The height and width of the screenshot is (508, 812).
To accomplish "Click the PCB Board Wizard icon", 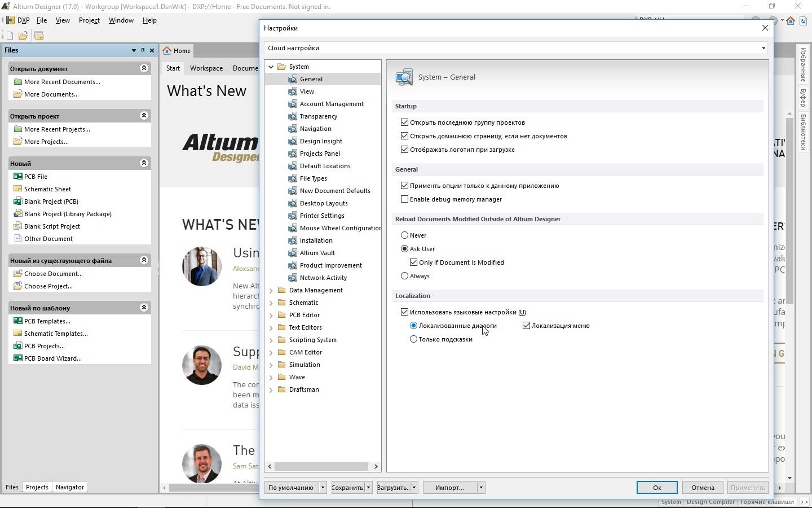I will tap(17, 358).
